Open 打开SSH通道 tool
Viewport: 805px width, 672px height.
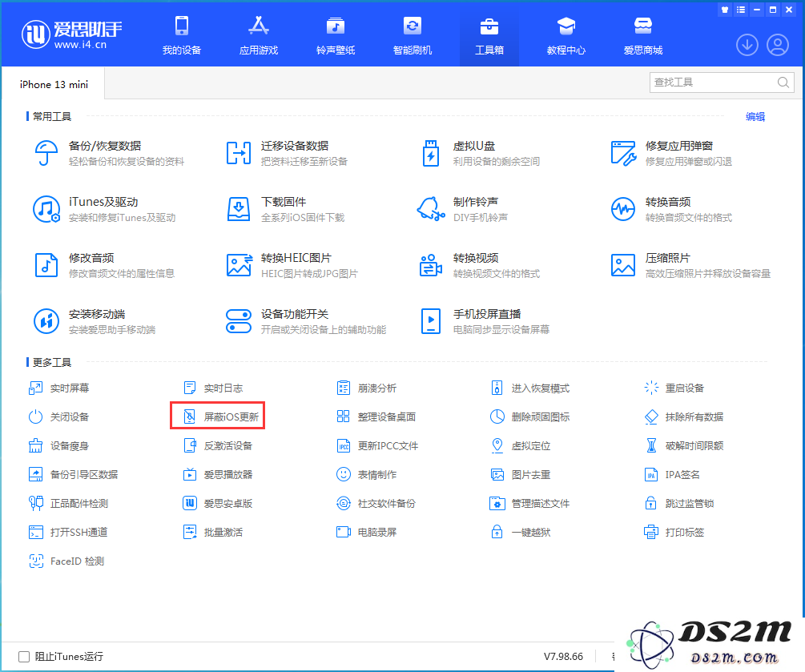point(68,532)
